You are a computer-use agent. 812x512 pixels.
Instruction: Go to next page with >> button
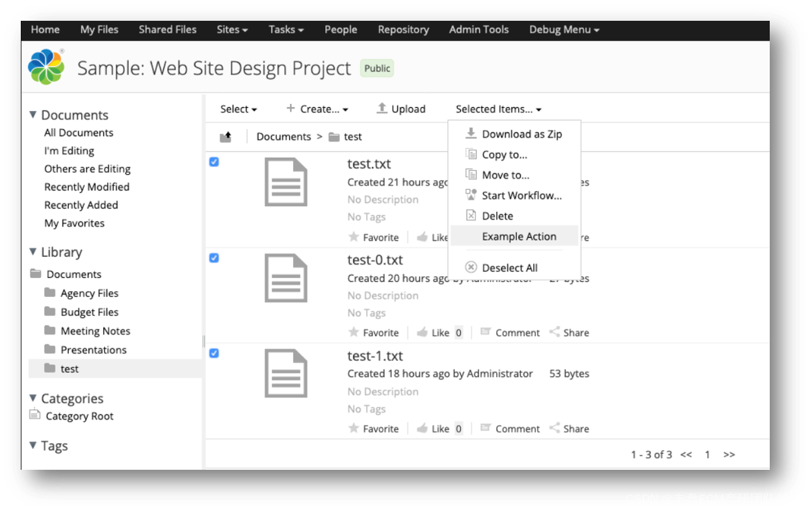[729, 454]
